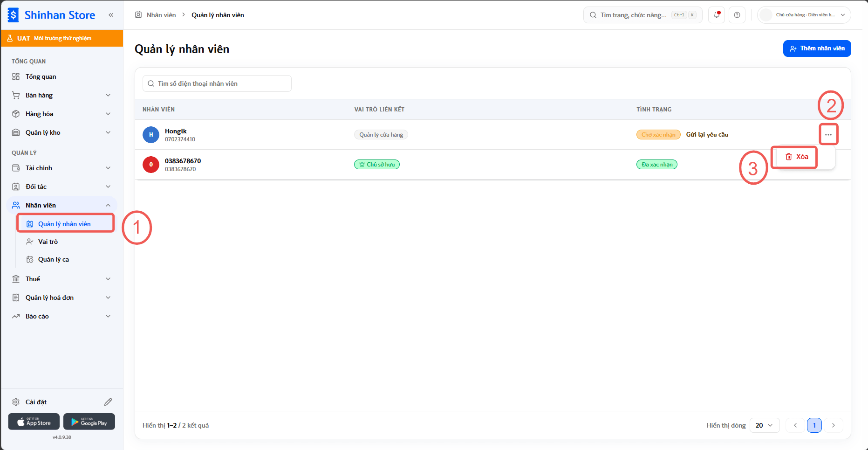Open Tổng quan in the sidebar
Screen dimensions: 868x450
click(62, 76)
